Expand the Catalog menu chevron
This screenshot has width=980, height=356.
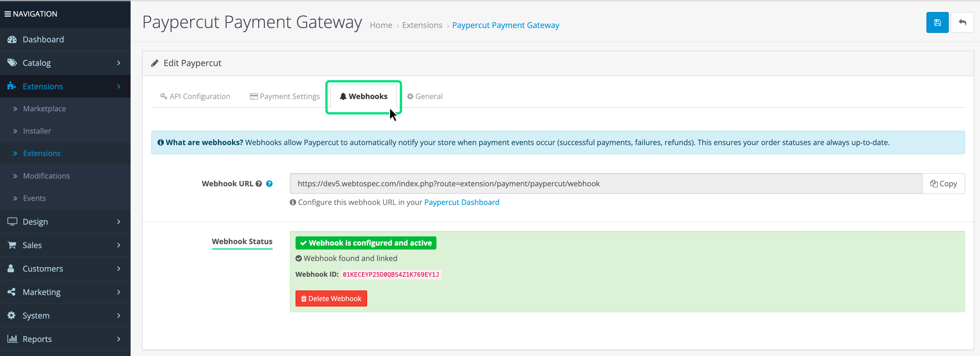pos(119,63)
